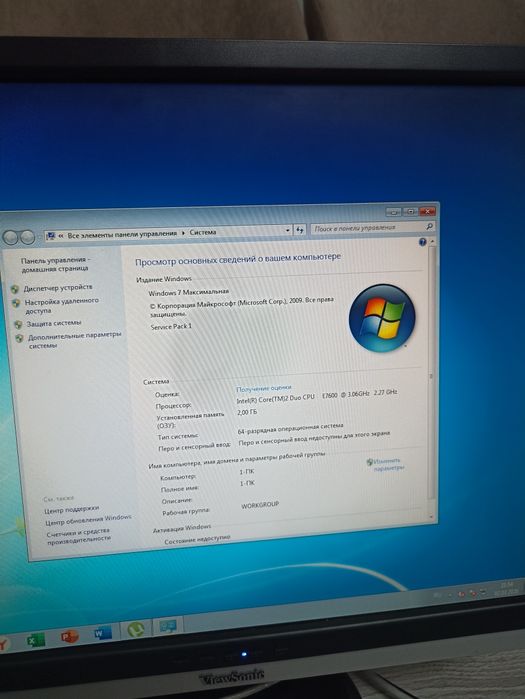Open uTorrent from the taskbar
The image size is (525, 699).
pyautogui.click(x=135, y=629)
